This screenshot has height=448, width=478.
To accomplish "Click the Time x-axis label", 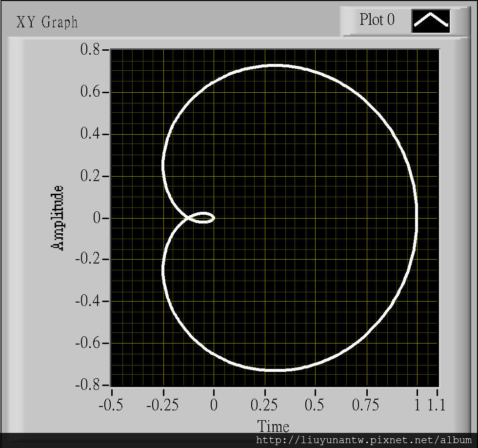I will [x=273, y=427].
